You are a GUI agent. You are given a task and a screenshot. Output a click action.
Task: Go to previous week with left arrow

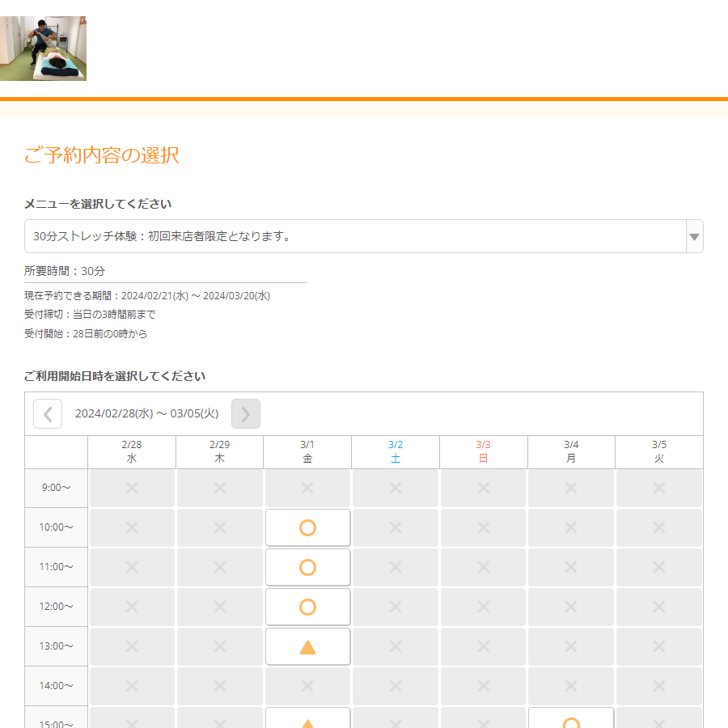pyautogui.click(x=48, y=414)
